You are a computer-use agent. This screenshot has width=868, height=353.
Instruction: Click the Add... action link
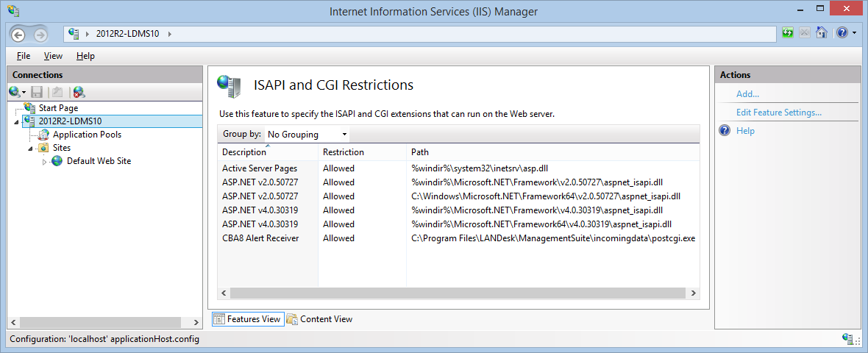[x=747, y=94]
